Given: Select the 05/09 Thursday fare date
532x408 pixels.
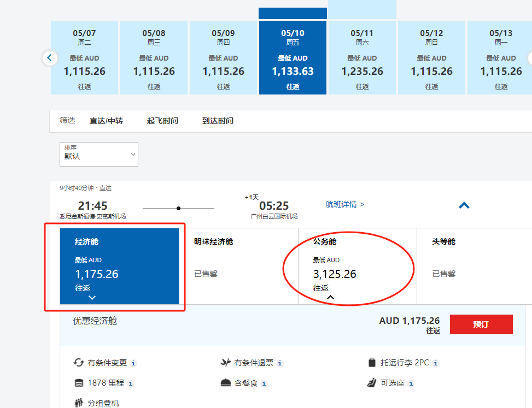Looking at the screenshot, I should tap(223, 57).
